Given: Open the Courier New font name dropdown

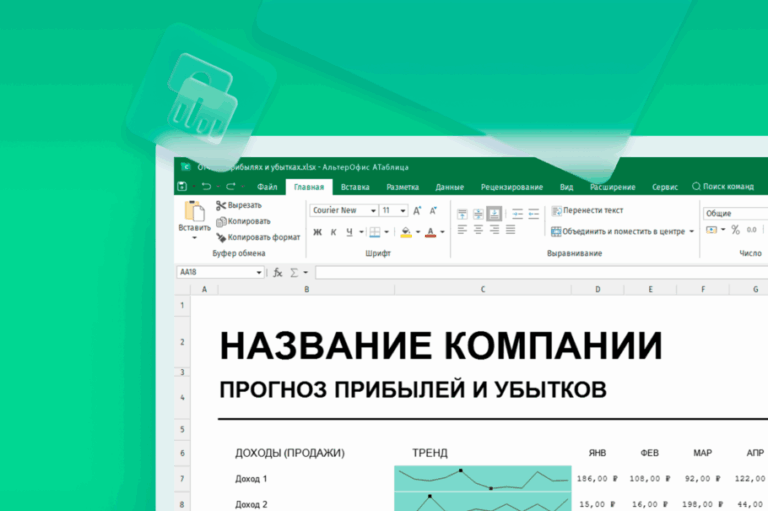Looking at the screenshot, I should [x=373, y=211].
